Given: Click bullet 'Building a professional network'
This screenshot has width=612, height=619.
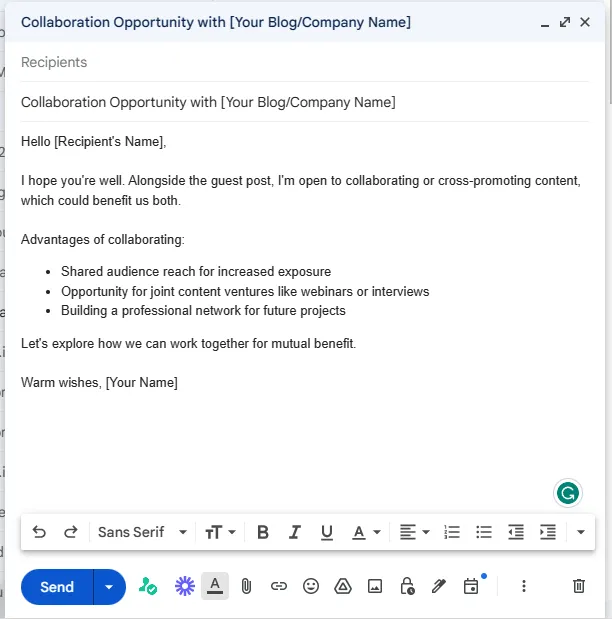Looking at the screenshot, I should (203, 311).
